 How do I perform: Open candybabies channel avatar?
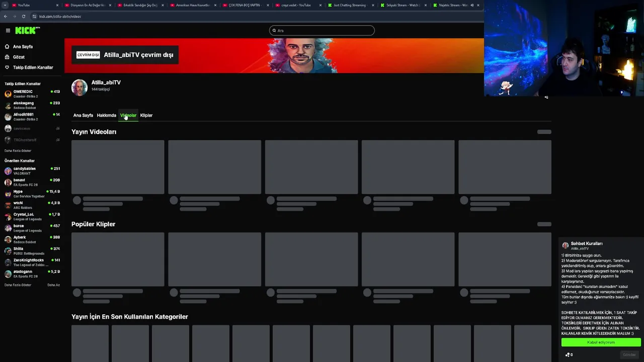(x=8, y=171)
